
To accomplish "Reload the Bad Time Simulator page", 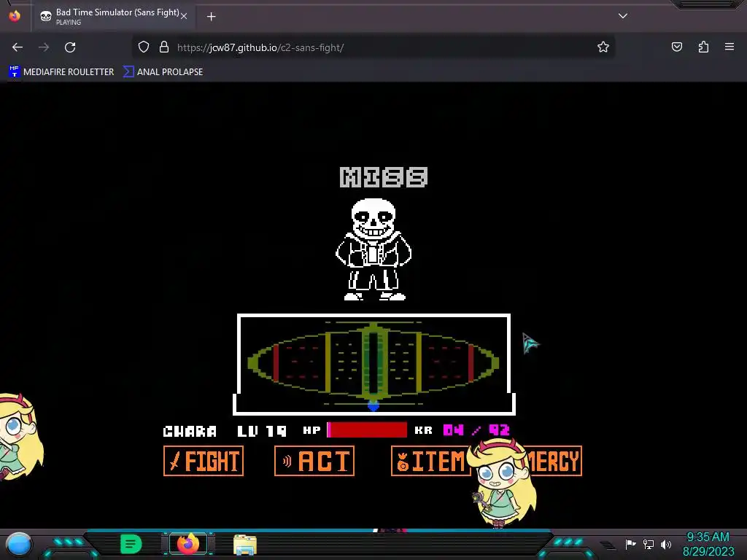I will click(x=70, y=47).
